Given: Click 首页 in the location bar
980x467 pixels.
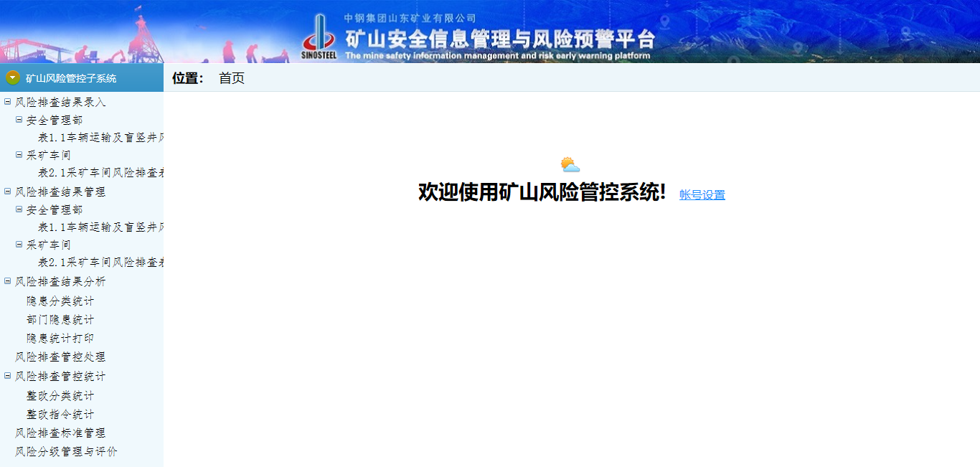Looking at the screenshot, I should (232, 78).
